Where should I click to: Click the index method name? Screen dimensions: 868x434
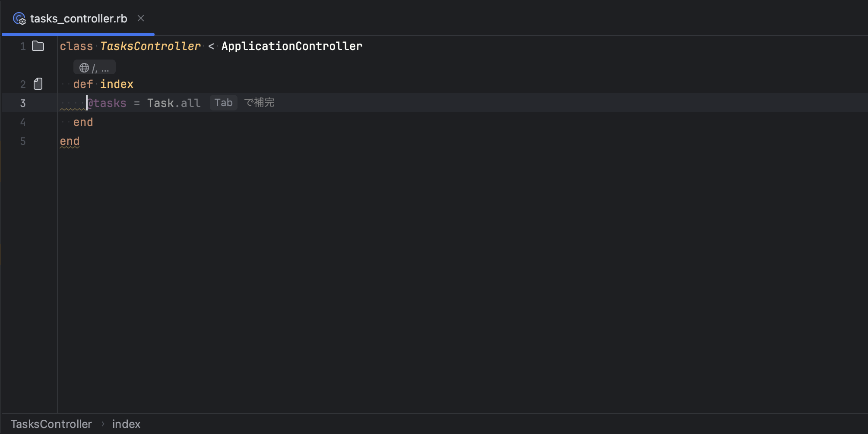(117, 84)
